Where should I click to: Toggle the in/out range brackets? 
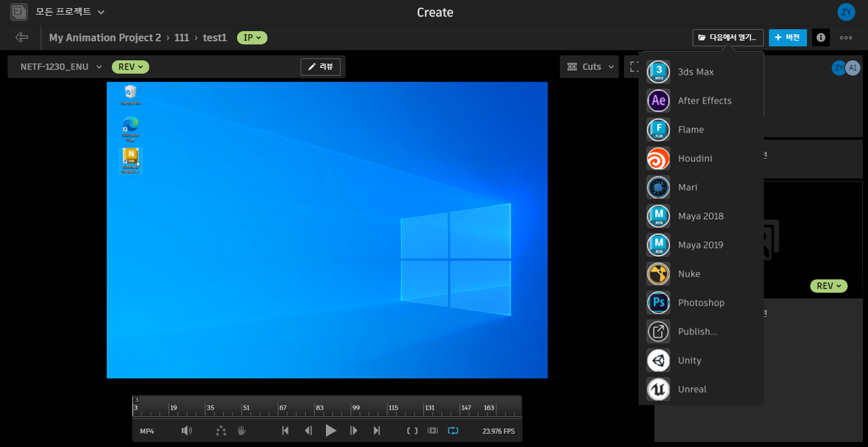pos(412,430)
